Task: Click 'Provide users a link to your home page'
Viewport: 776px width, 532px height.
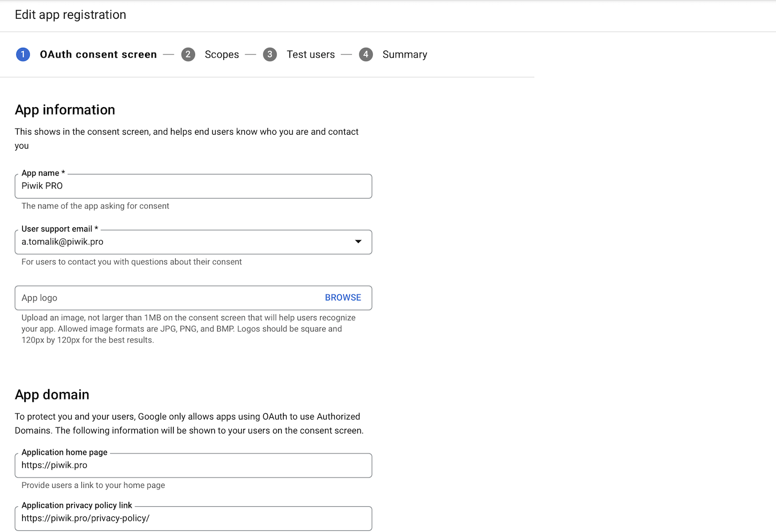Action: [x=93, y=485]
